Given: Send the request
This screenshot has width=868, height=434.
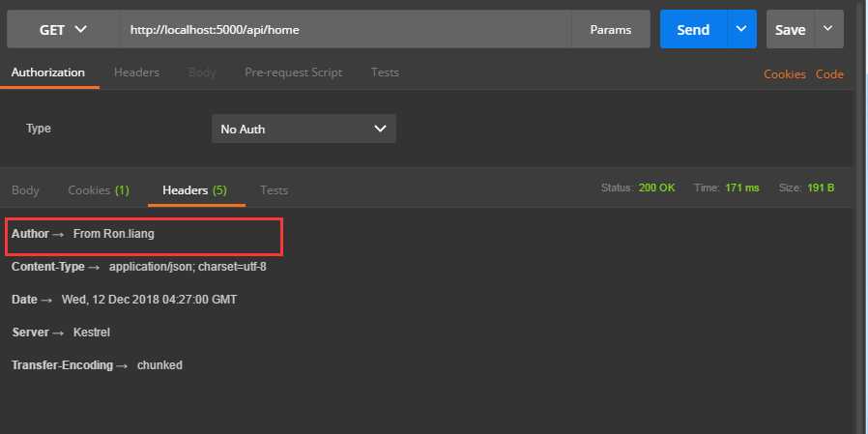Looking at the screenshot, I should click(x=693, y=30).
